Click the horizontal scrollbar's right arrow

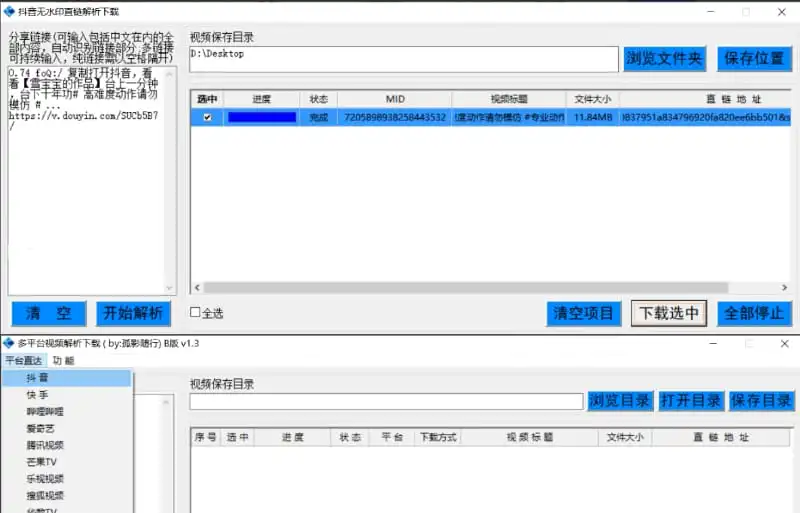[x=786, y=288]
